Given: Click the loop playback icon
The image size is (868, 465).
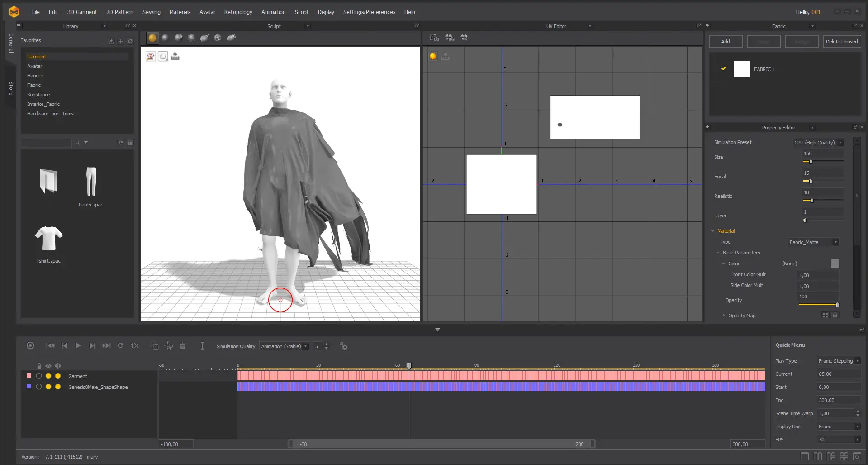Looking at the screenshot, I should click(120, 346).
